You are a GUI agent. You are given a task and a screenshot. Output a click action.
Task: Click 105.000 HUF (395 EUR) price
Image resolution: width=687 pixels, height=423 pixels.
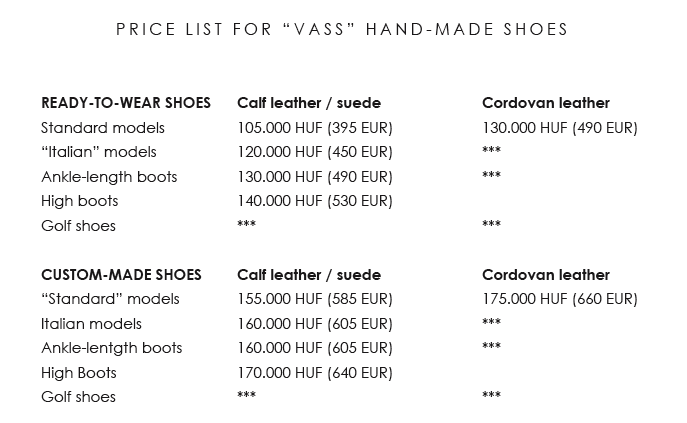tap(315, 128)
